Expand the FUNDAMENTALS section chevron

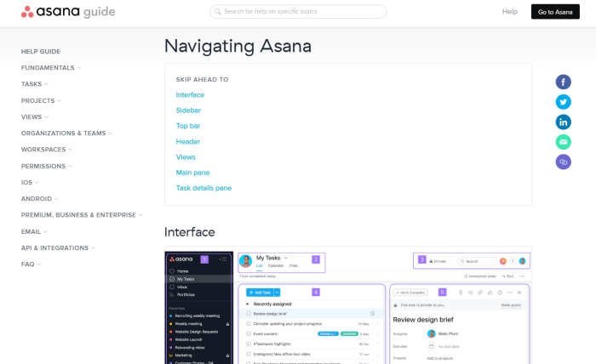pyautogui.click(x=79, y=68)
